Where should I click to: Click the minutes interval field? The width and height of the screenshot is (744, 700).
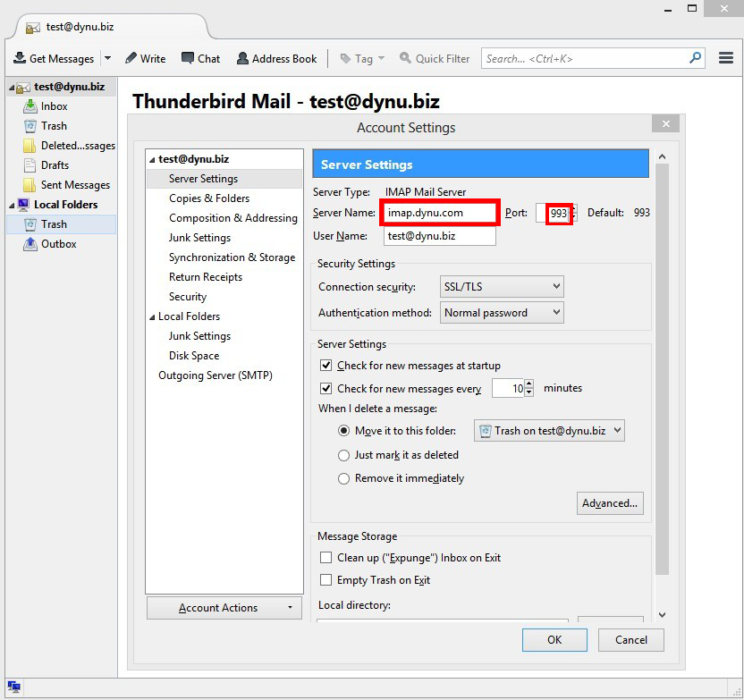pyautogui.click(x=508, y=388)
